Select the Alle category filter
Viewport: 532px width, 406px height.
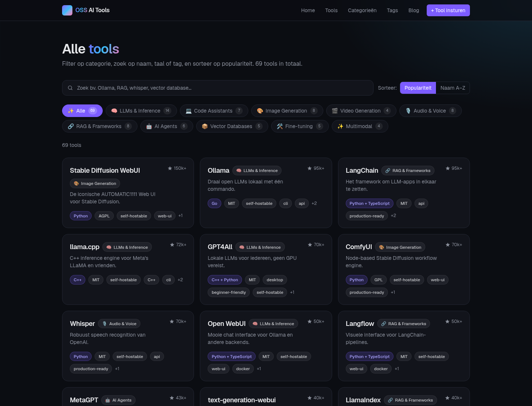tap(82, 111)
